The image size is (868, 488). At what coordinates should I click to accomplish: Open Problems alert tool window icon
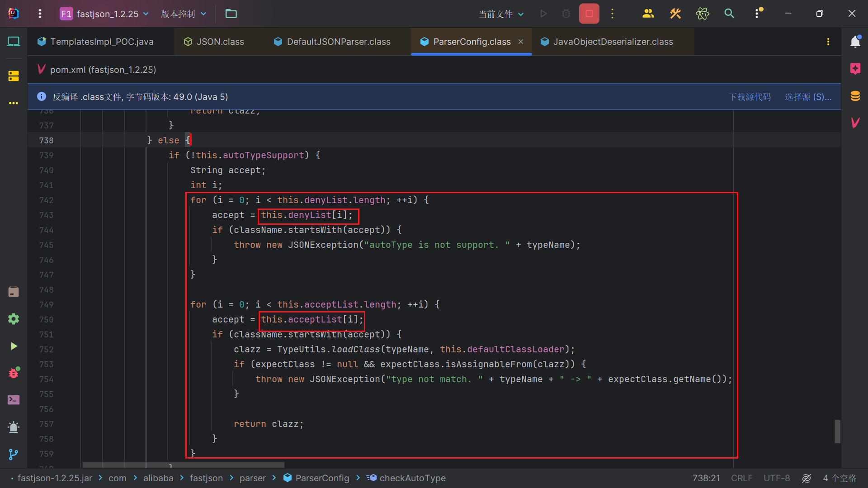(x=14, y=427)
